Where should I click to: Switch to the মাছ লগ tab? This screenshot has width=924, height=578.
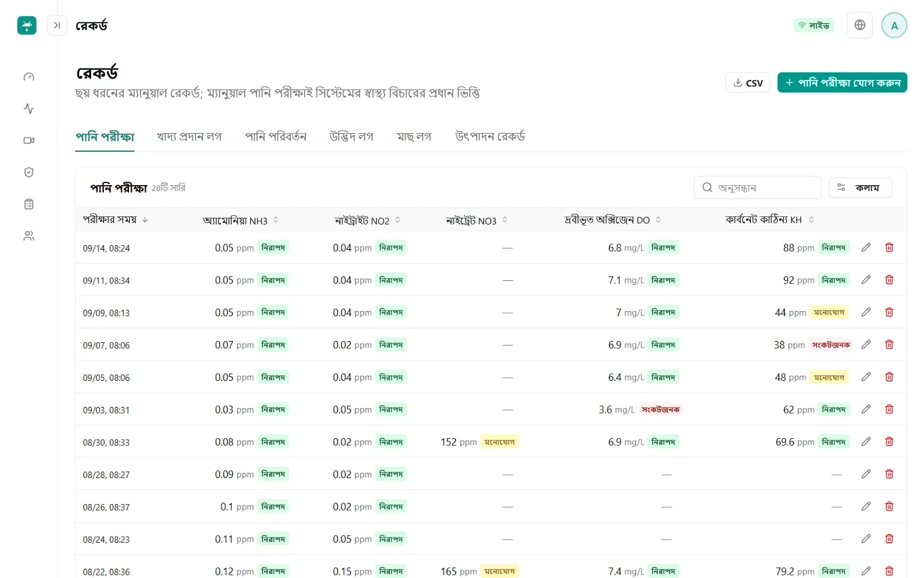pos(414,137)
